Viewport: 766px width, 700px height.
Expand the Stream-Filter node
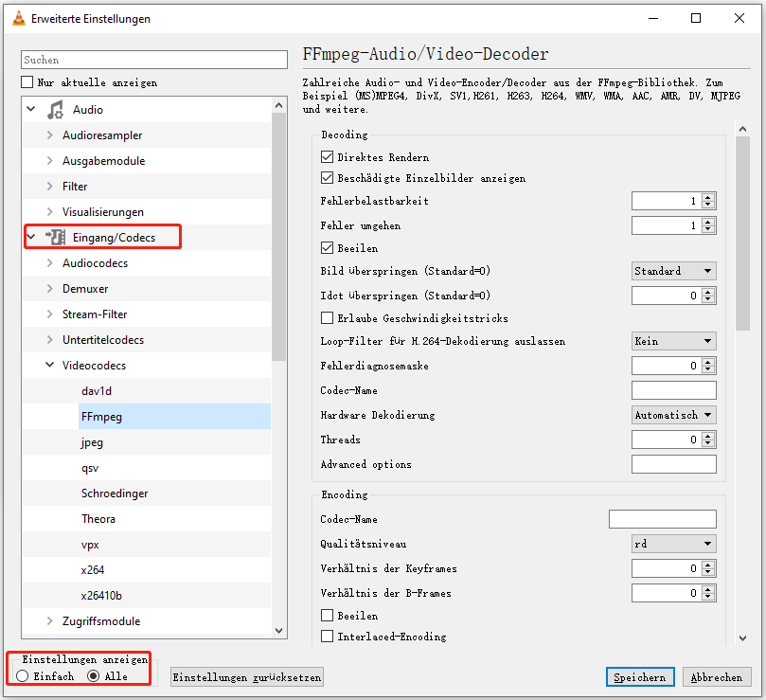[50, 314]
